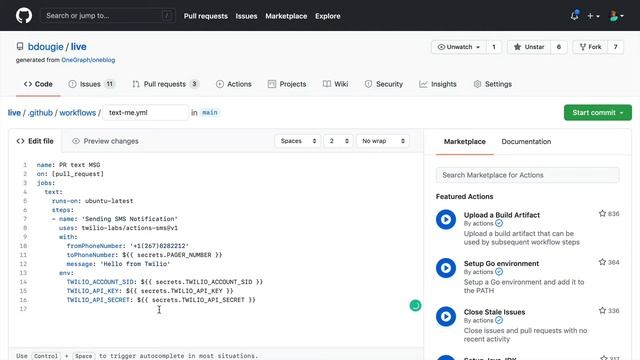Star icon beside Upload a Build Artifact

pyautogui.click(x=602, y=213)
